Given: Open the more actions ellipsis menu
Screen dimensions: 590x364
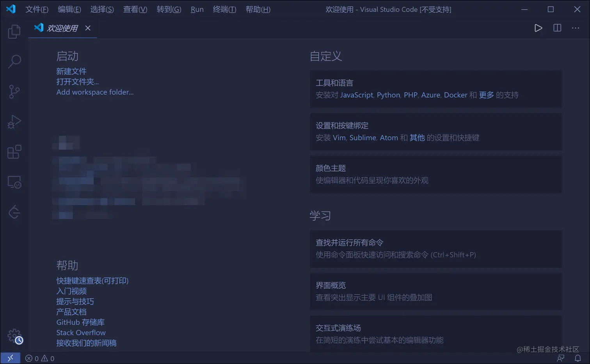Looking at the screenshot, I should coord(576,28).
